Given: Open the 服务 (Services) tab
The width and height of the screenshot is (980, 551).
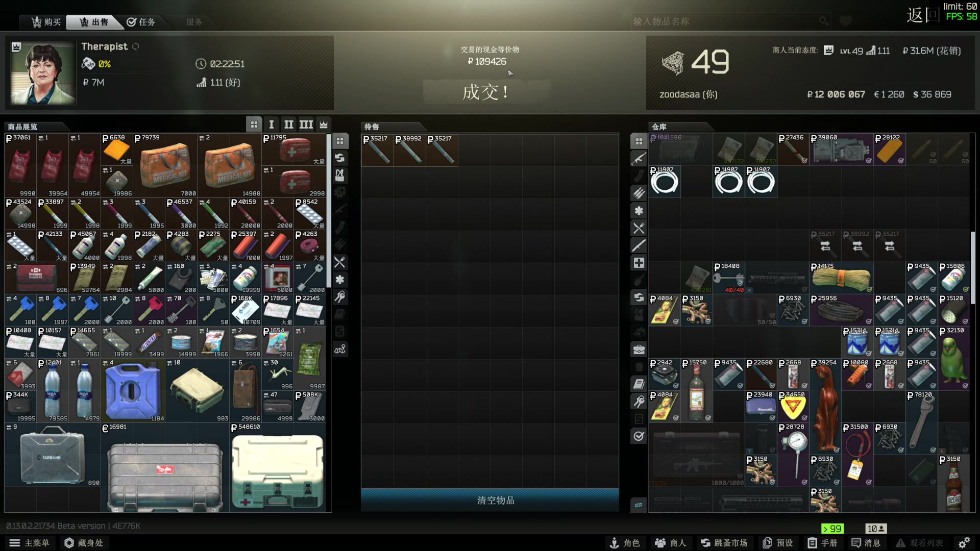Looking at the screenshot, I should 194,22.
